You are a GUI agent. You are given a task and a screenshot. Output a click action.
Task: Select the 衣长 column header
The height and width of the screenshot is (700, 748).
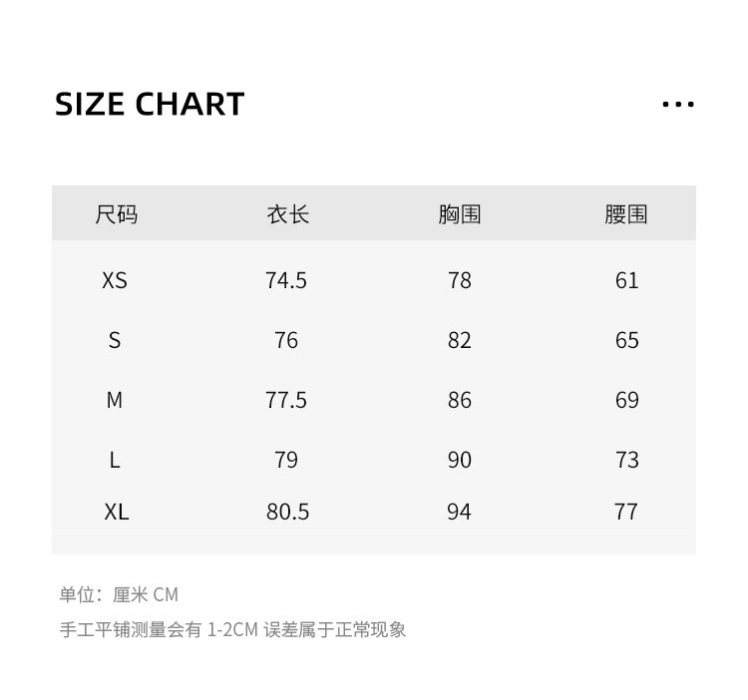(287, 213)
